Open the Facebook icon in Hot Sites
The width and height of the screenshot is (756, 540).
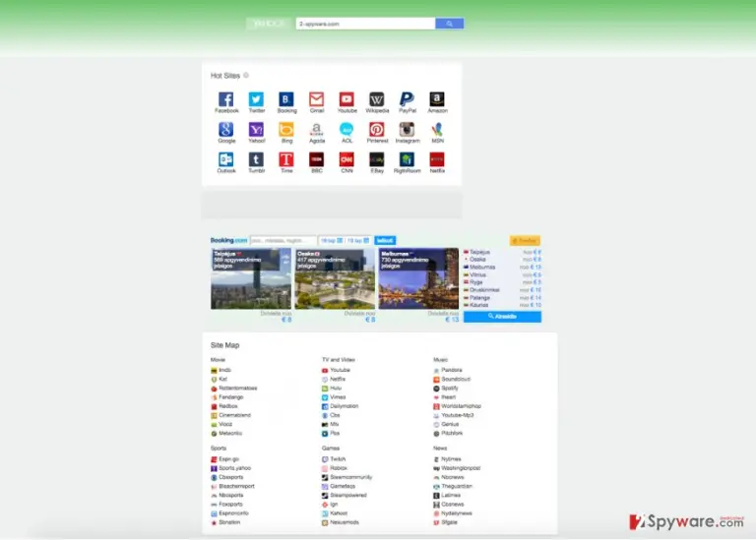pyautogui.click(x=226, y=99)
